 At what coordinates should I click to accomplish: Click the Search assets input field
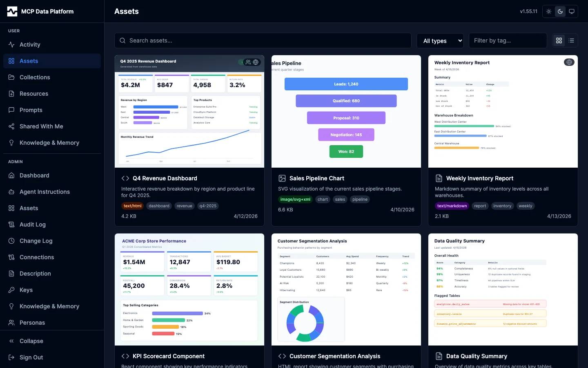(x=263, y=40)
